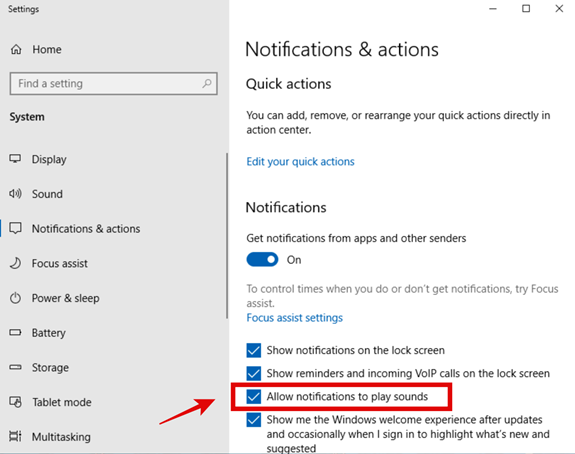
Task: Click the Notifications & actions page heading
Action: click(342, 49)
